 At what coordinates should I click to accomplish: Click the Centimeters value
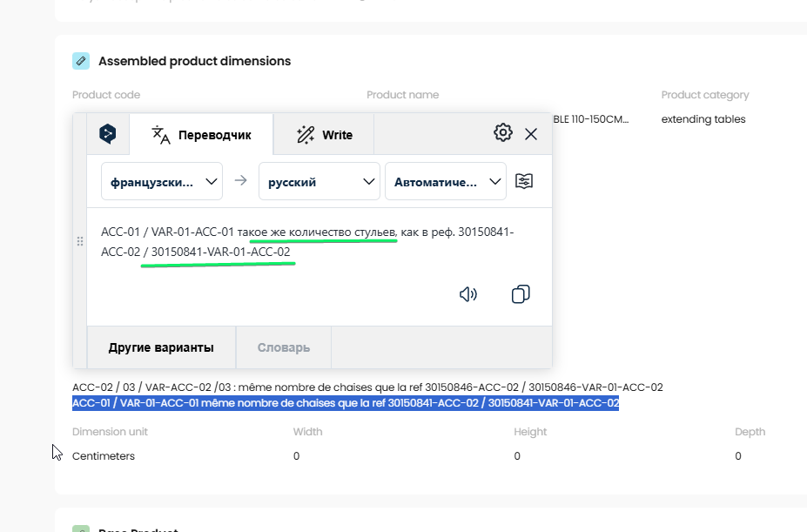[x=104, y=455]
